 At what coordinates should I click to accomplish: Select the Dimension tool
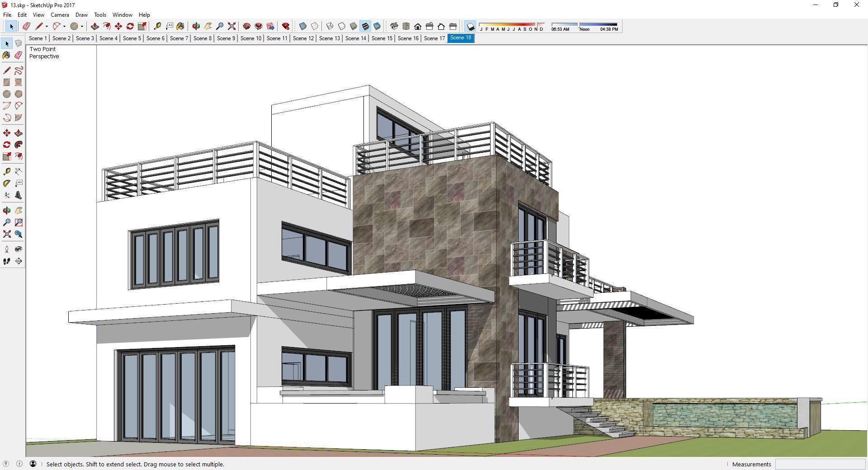(19, 171)
